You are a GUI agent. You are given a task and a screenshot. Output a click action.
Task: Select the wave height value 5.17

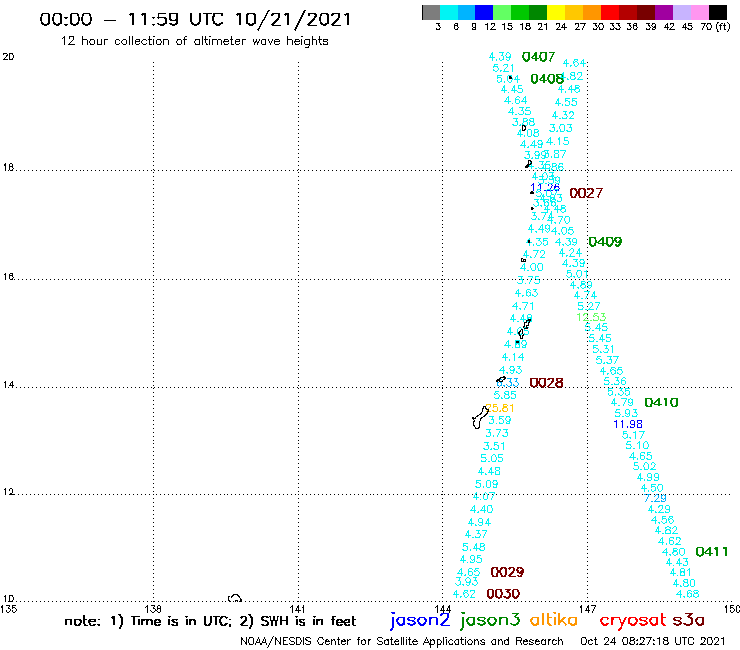pos(633,435)
